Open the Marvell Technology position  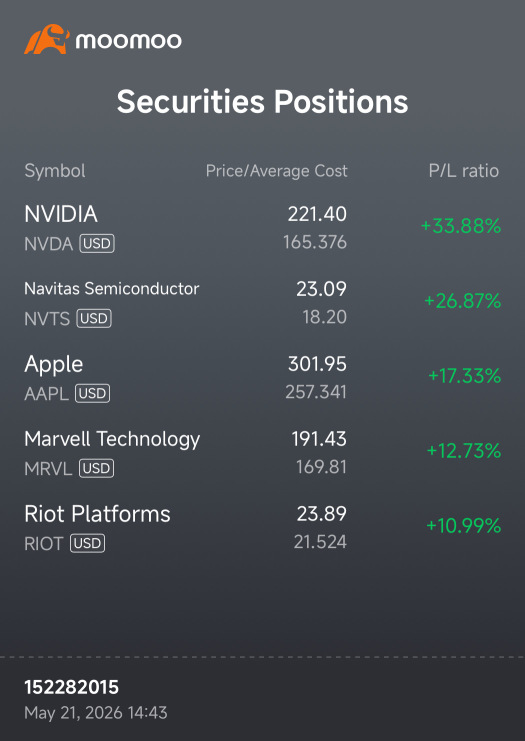tap(262, 452)
